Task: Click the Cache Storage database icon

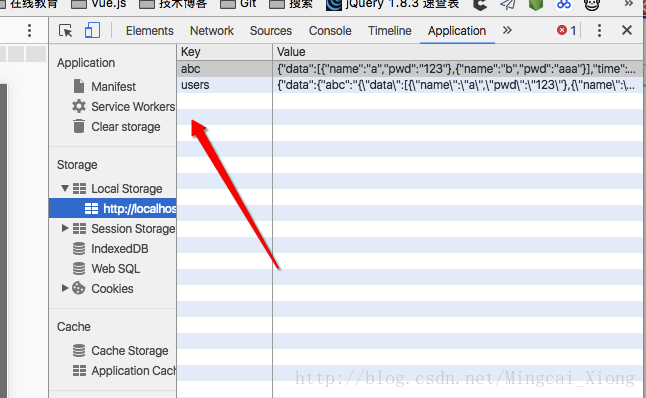Action: click(x=79, y=351)
